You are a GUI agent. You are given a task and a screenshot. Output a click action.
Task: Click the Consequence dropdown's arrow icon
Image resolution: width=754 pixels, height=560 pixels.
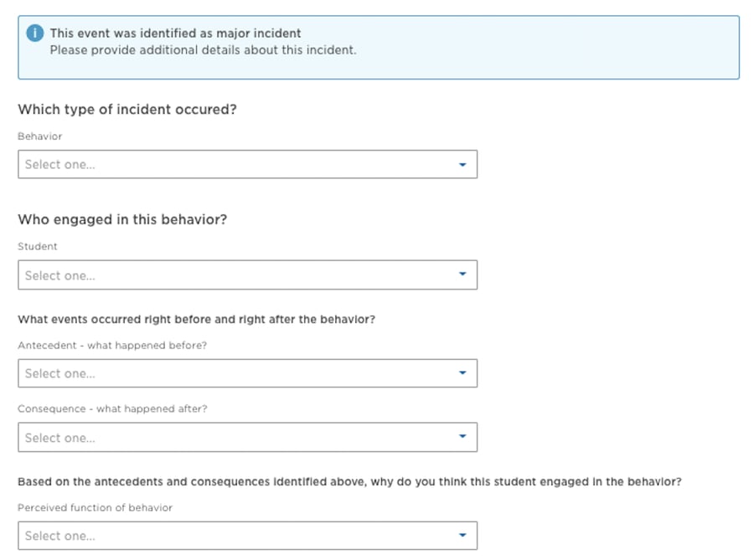click(462, 437)
